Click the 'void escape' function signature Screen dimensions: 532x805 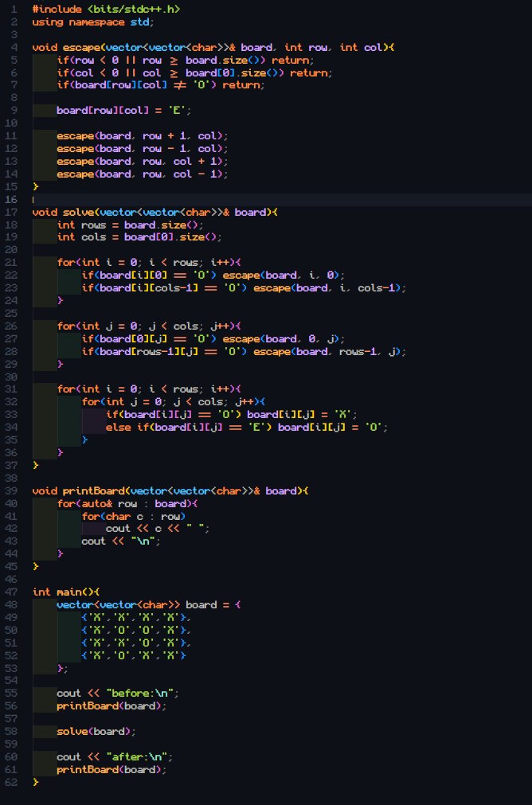coord(213,47)
